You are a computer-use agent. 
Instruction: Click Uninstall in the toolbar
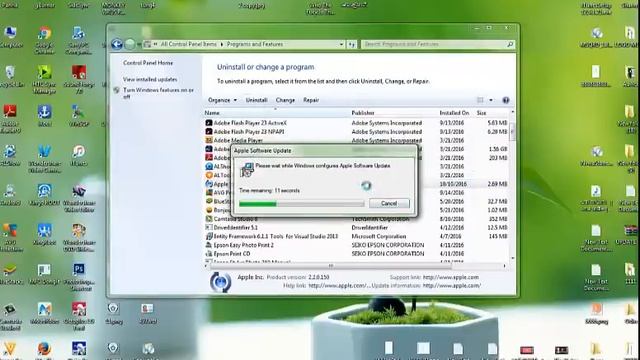(256, 100)
